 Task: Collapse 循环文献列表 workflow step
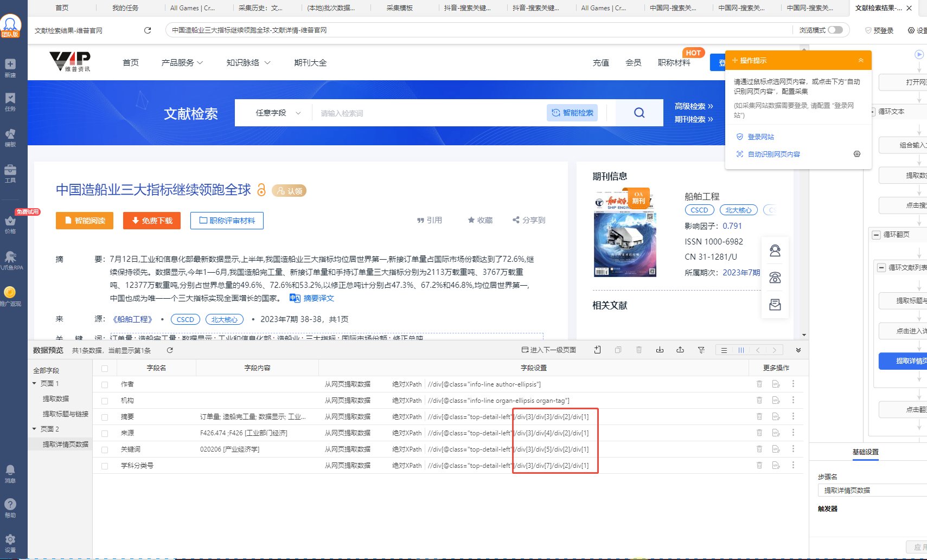881,267
